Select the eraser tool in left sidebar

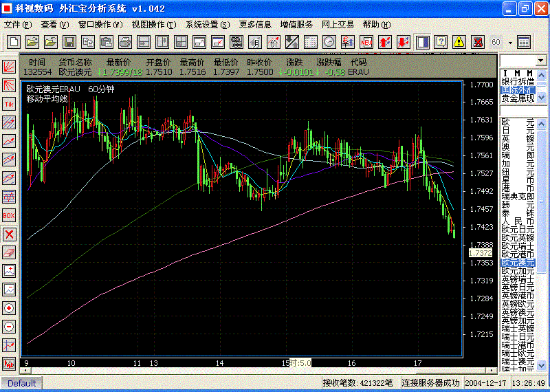(9, 252)
